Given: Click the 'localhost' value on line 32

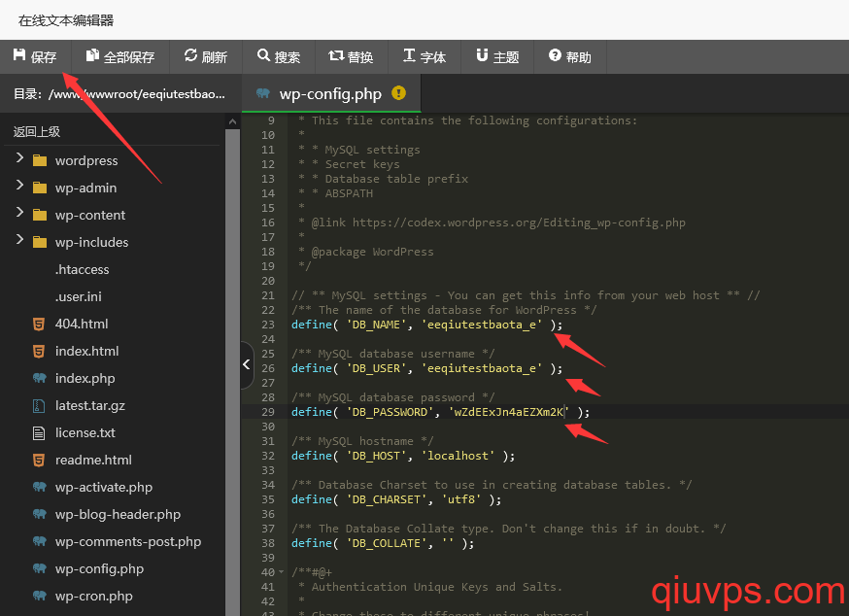Looking at the screenshot, I should coord(458,456).
